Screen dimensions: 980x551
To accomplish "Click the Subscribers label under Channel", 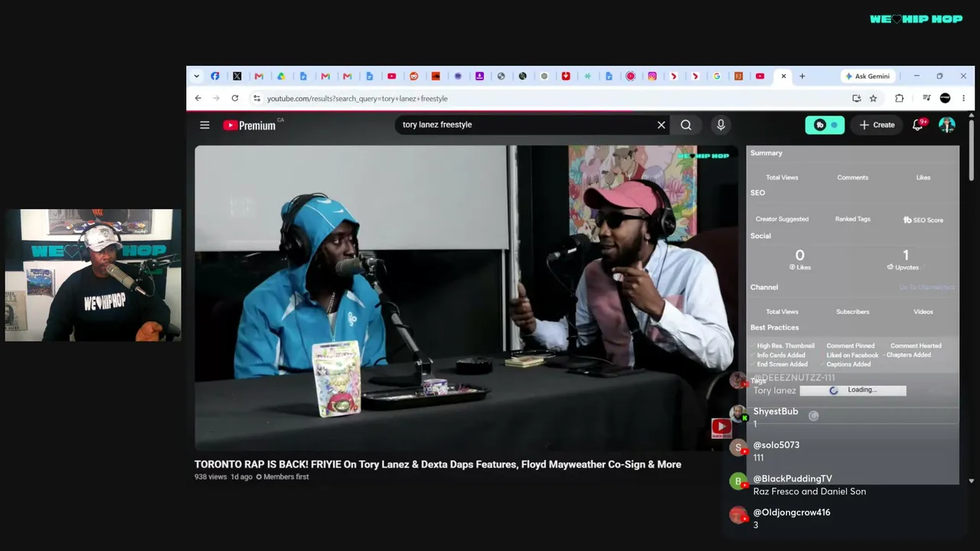I will 853,311.
